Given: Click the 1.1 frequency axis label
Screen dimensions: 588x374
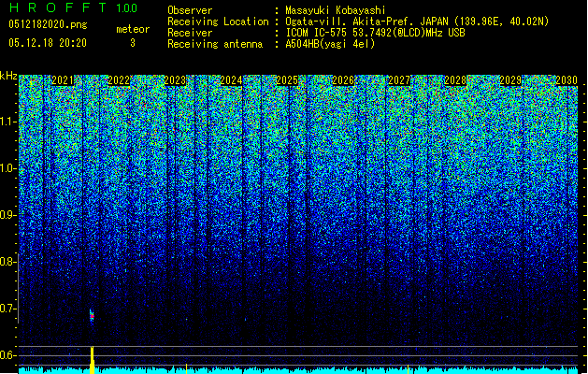Looking at the screenshot, I should coord(7,122).
